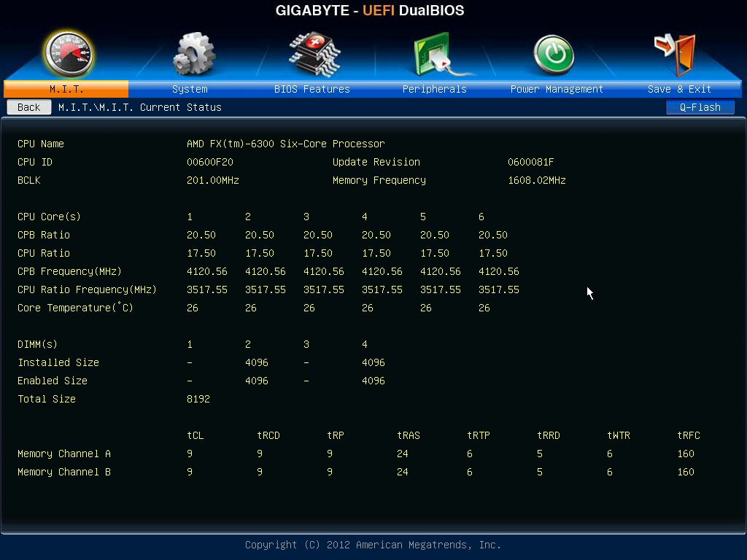Switch to the BIOS Features tab
The image size is (747, 560).
[312, 89]
